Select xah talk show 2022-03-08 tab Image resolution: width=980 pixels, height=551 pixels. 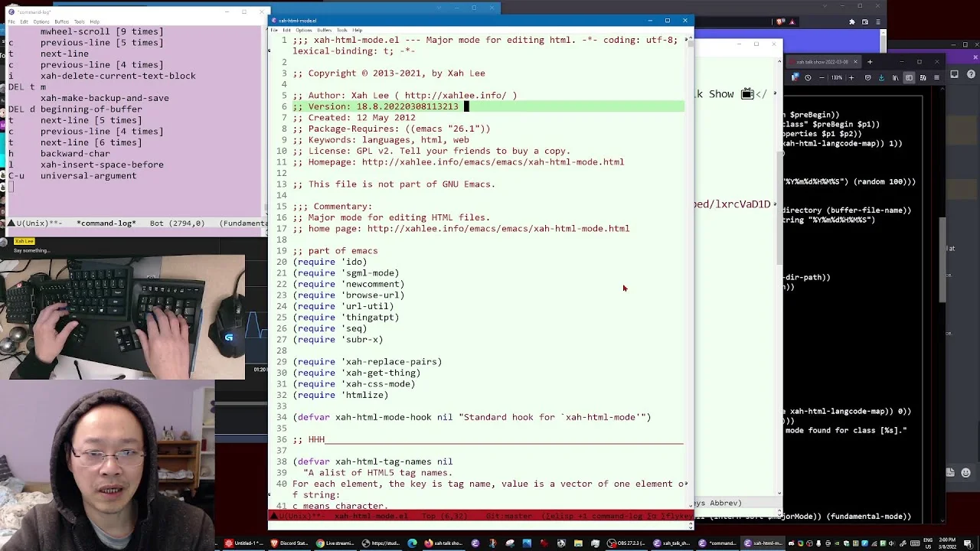(822, 62)
